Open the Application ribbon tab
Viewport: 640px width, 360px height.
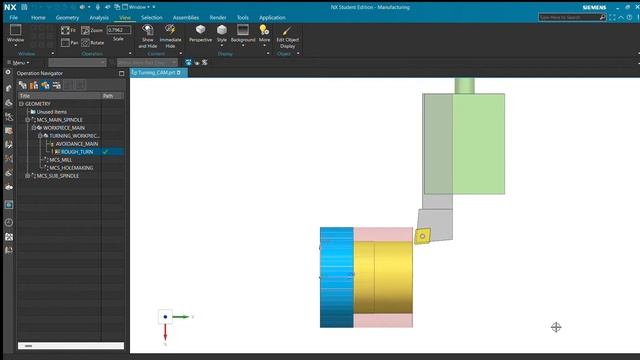272,18
